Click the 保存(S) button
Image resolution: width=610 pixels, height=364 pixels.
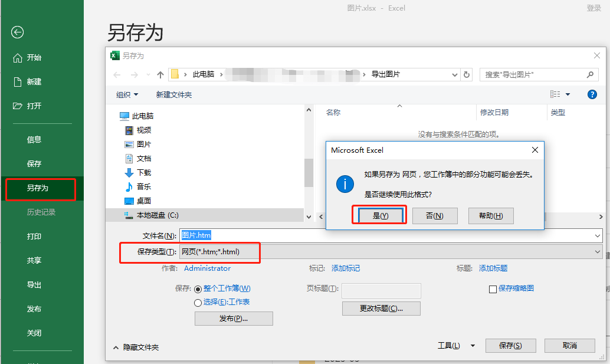click(510, 346)
